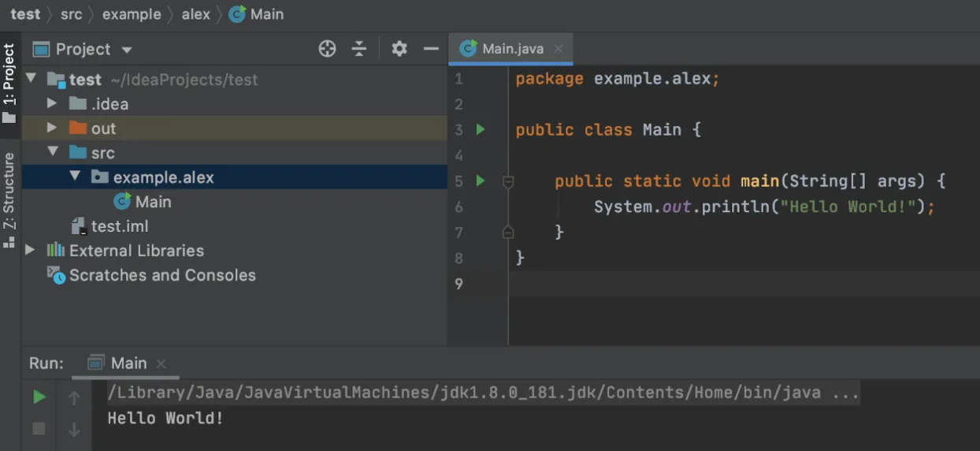This screenshot has height=451, width=980.
Task: Click the example breadcrumb in navigation bar
Action: [x=132, y=14]
